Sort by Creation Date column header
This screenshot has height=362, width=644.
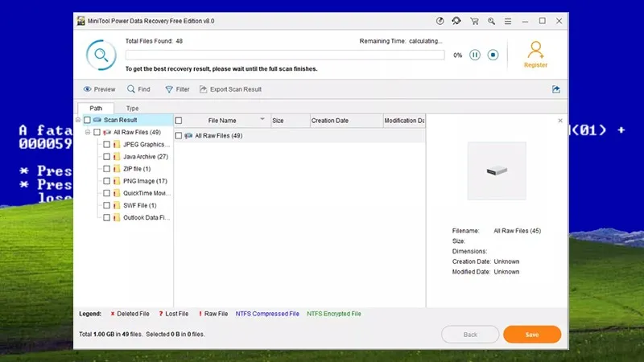coord(346,121)
